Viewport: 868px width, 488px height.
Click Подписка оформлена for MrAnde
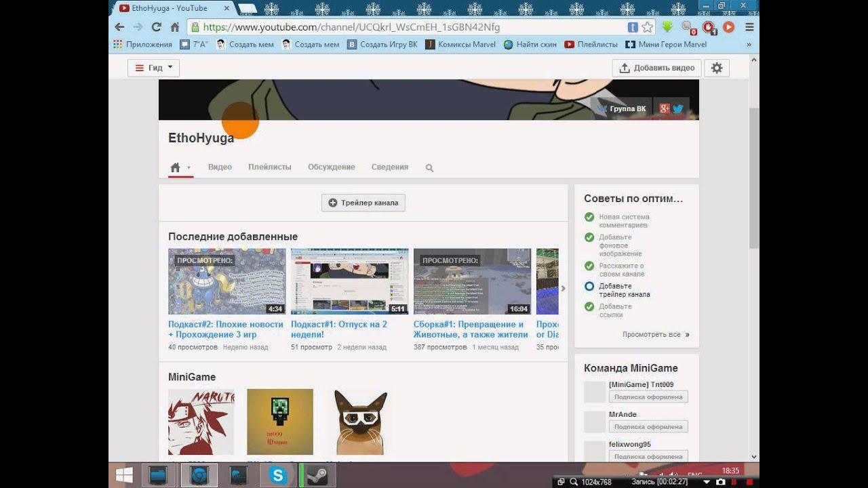648,426
